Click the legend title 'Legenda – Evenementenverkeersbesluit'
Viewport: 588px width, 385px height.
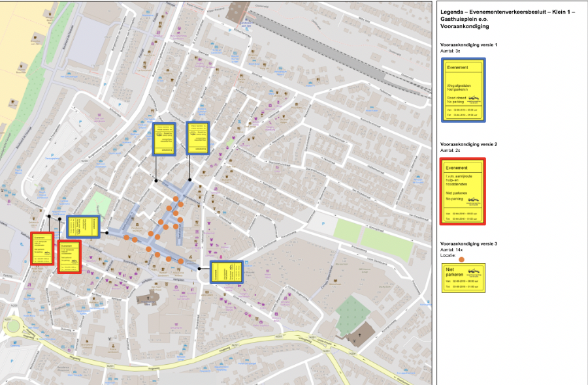(504, 13)
